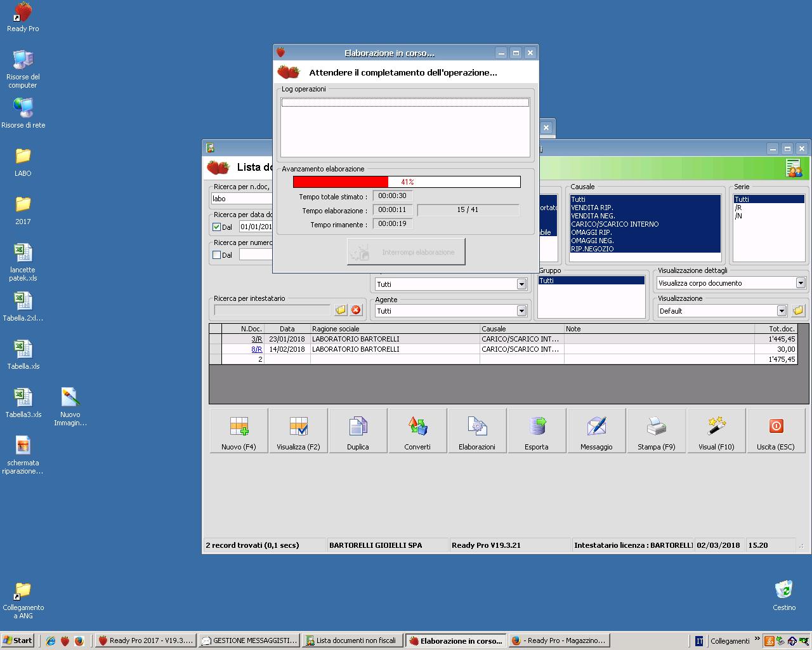Click Interrompi elaborazione button

pyautogui.click(x=406, y=252)
